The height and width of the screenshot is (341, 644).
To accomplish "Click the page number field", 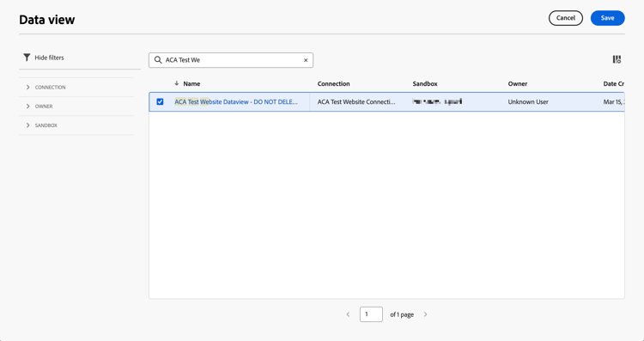I will point(371,314).
